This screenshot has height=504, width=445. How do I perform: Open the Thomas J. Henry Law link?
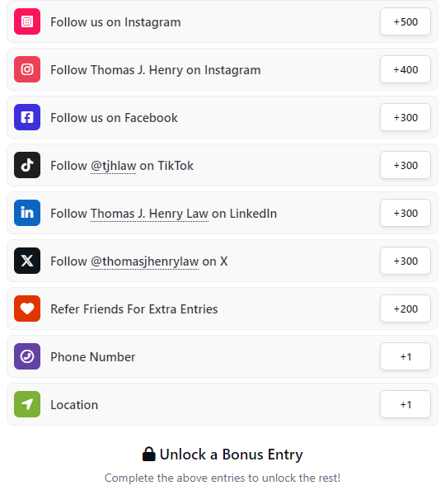[149, 214]
